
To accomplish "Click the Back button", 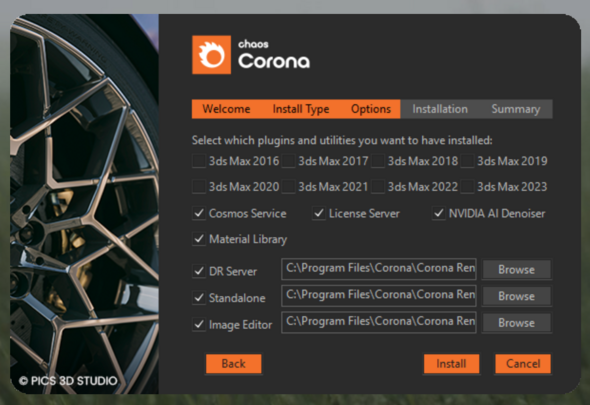I will [x=233, y=364].
